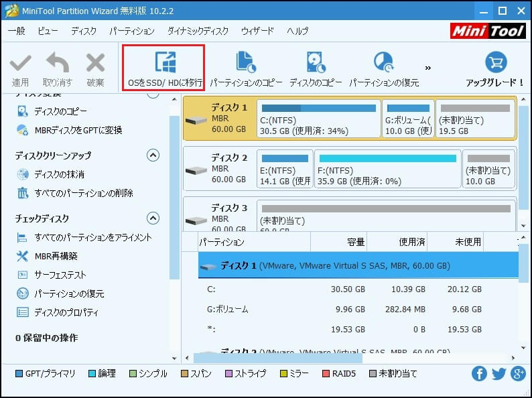Select ディスク 3 in disk map
This screenshot has width=532, height=398.
click(x=218, y=216)
